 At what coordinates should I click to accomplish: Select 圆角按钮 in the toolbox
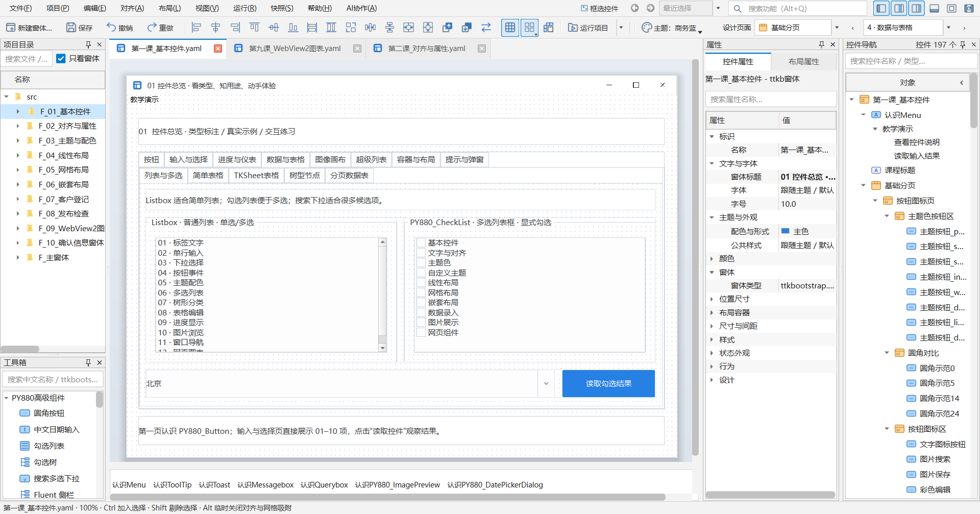(48, 413)
